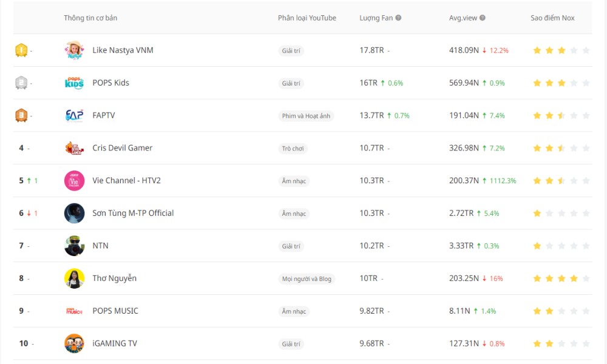
Task: Click the star rating for Thơ Nguyễn
Action: tap(561, 278)
